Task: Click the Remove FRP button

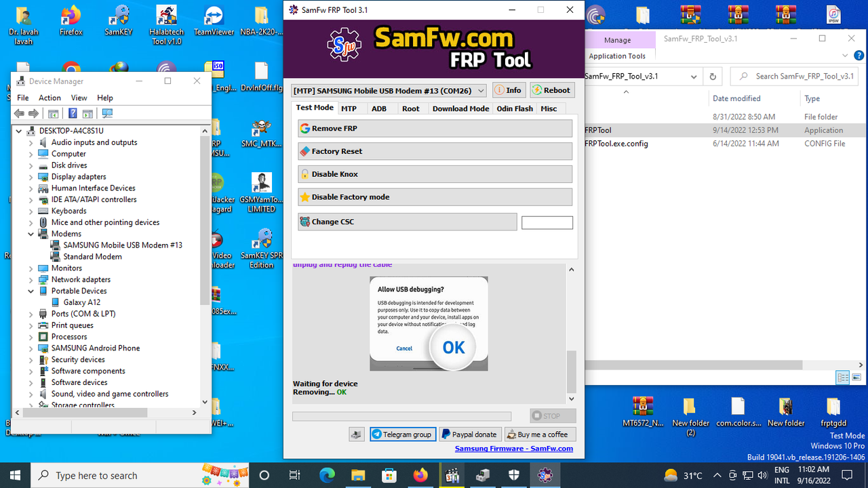Action: tap(435, 128)
